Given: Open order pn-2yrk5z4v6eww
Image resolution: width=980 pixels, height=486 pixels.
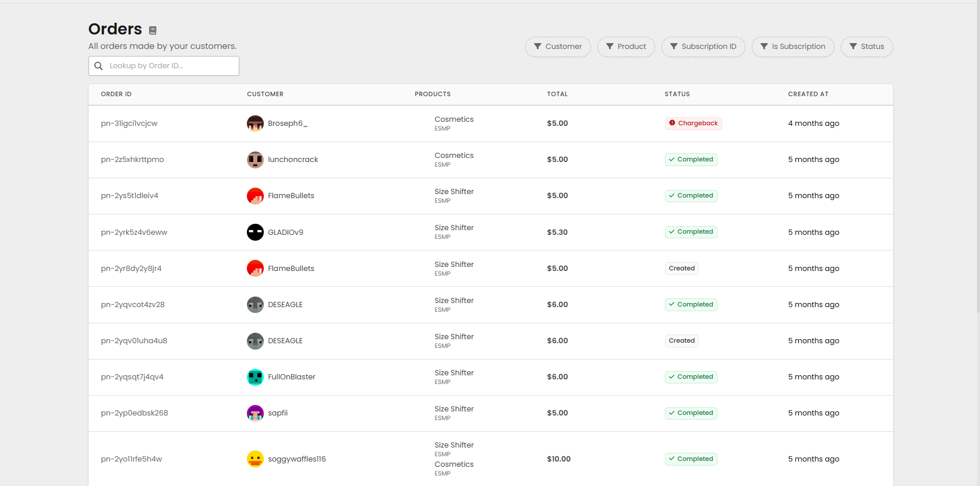Looking at the screenshot, I should [x=134, y=232].
